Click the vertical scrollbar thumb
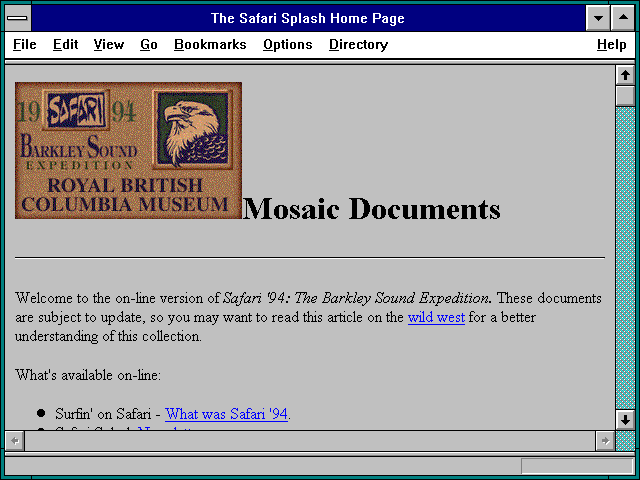Image resolution: width=640 pixels, height=480 pixels. [625, 96]
